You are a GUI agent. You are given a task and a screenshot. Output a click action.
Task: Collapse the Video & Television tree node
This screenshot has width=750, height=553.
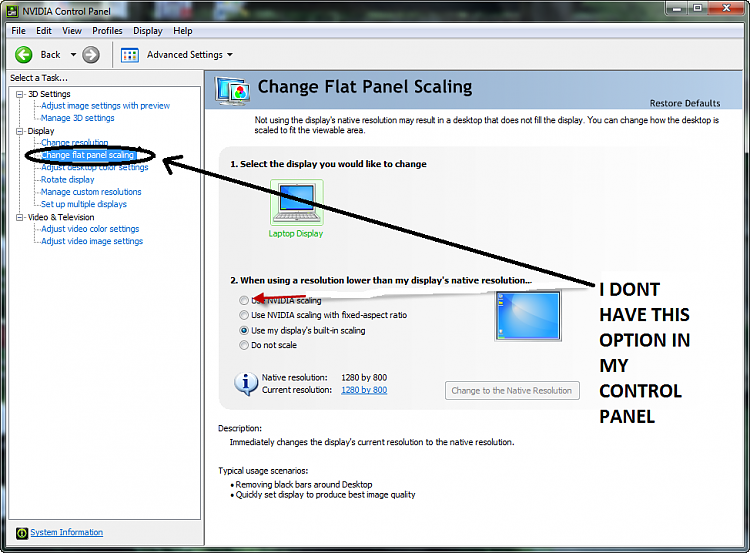[x=20, y=217]
